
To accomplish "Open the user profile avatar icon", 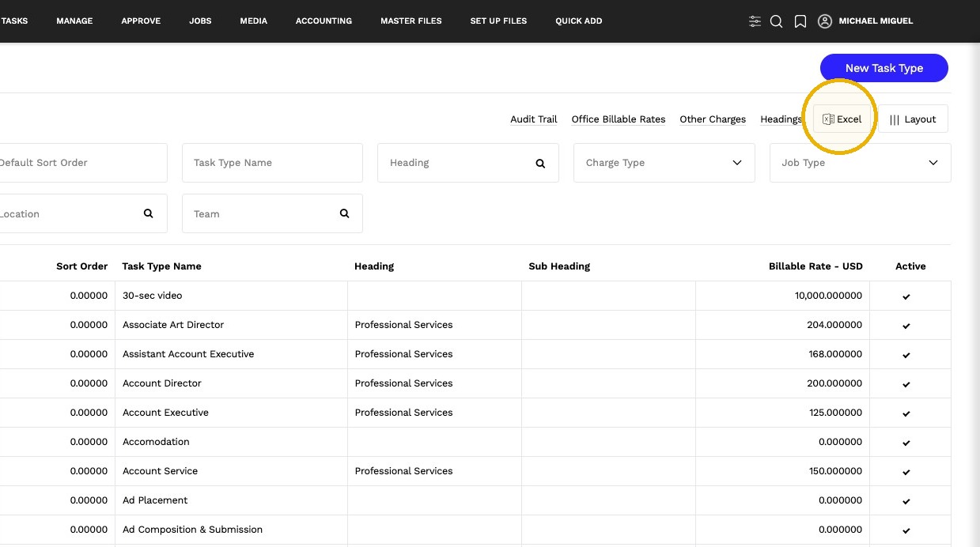I will click(x=825, y=21).
